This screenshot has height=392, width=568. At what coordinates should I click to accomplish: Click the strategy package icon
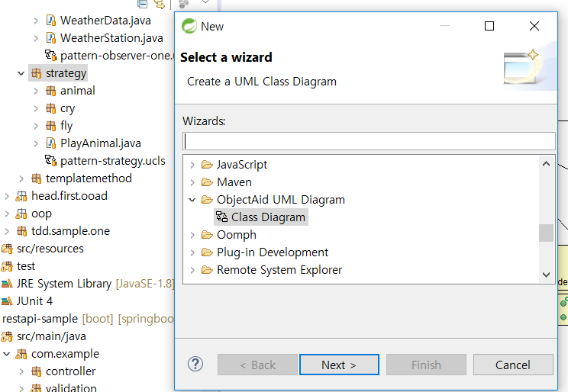36,73
